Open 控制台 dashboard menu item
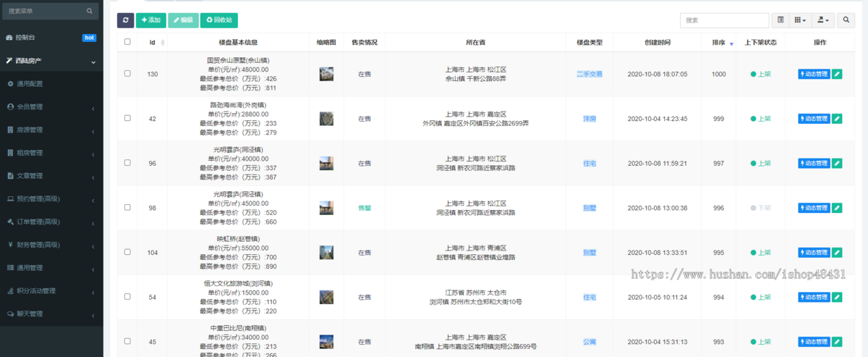 pyautogui.click(x=51, y=37)
